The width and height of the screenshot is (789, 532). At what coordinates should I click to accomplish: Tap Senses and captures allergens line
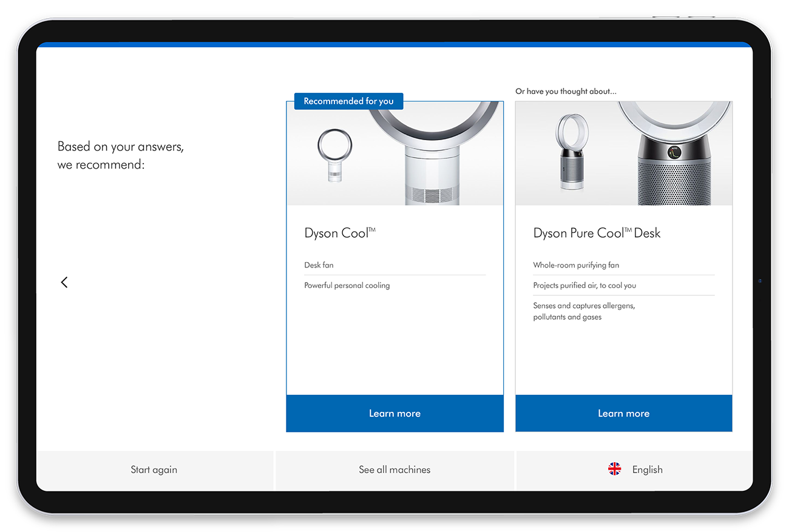[x=584, y=311]
